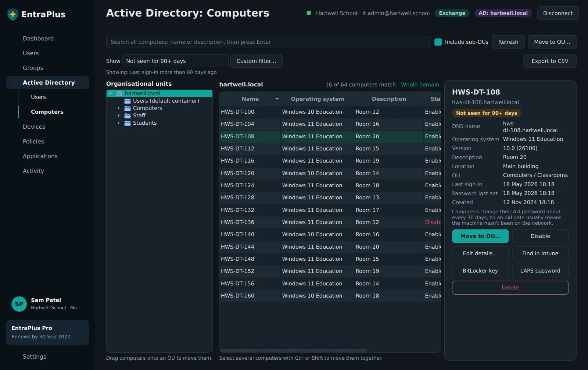Screen dimensions: 588x370
Task: Click the Staff OU folder icon
Action: pos(128,115)
